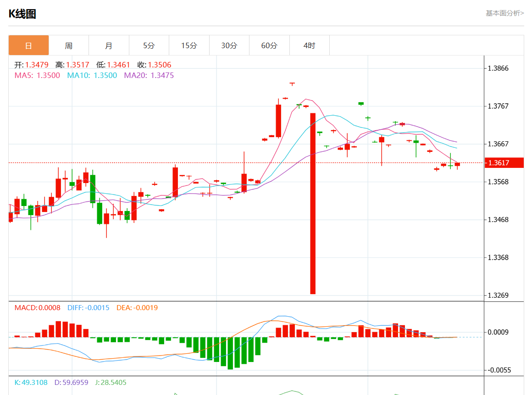Click the -0.0055 MACD axis label
532x395 pixels.
(x=499, y=370)
